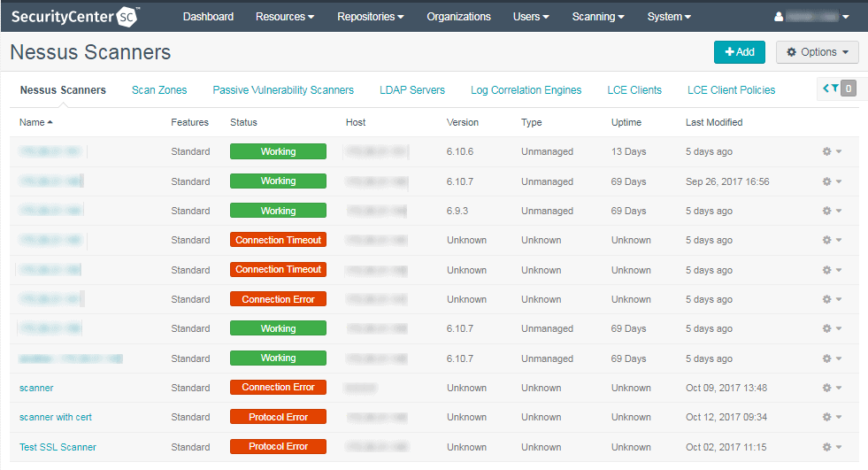Open gear menu for 'Test SSL Scanner' row
Image resolution: width=868 pixels, height=470 pixels.
(831, 447)
